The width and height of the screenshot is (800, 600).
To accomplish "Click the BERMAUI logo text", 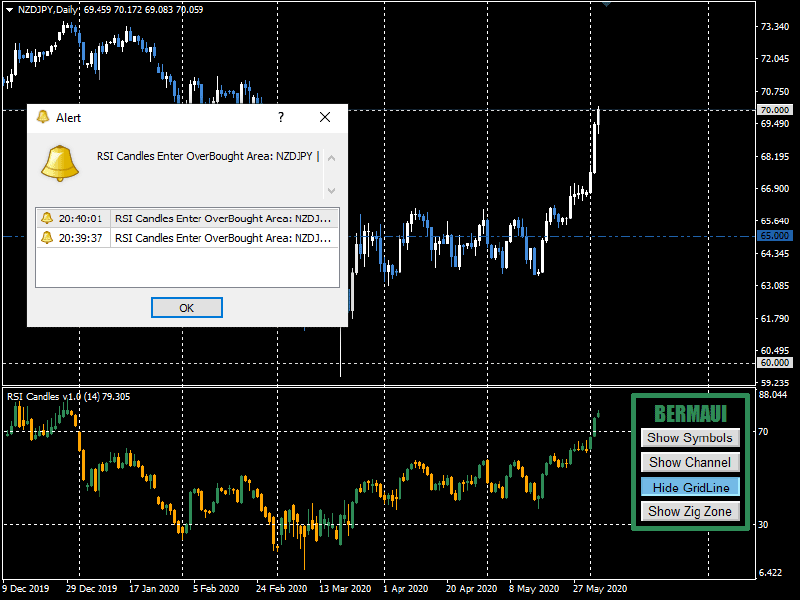I will 690,414.
